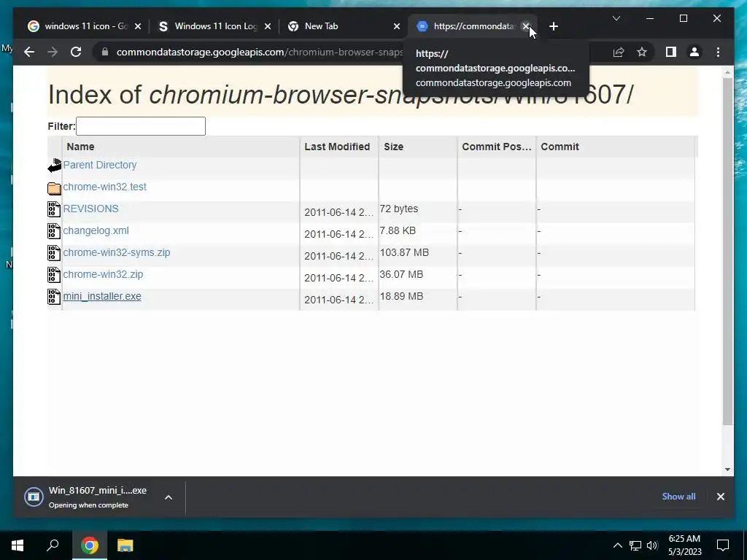The height and width of the screenshot is (560, 747).
Task: Open Windows taskbar search
Action: point(53,545)
